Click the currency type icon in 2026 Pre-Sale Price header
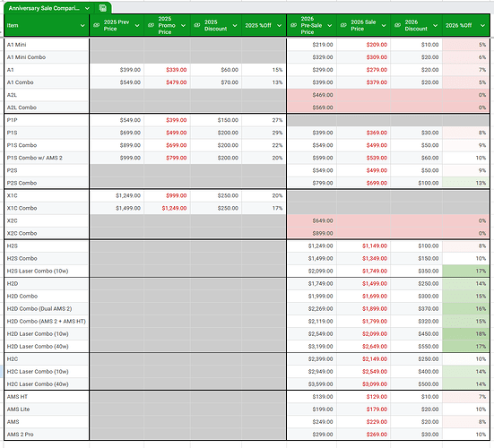 tap(294, 25)
